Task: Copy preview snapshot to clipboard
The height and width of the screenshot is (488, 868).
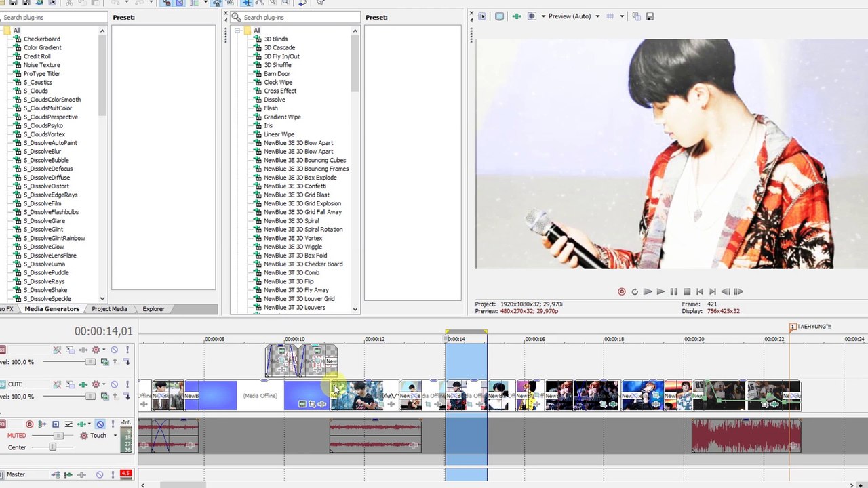Action: coord(636,16)
